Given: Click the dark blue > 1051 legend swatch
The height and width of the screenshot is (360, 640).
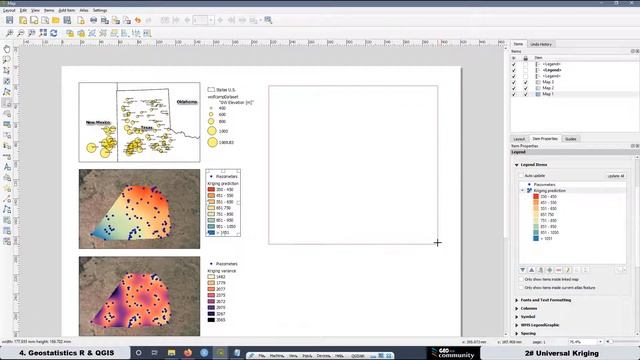Looking at the screenshot, I should [x=536, y=238].
